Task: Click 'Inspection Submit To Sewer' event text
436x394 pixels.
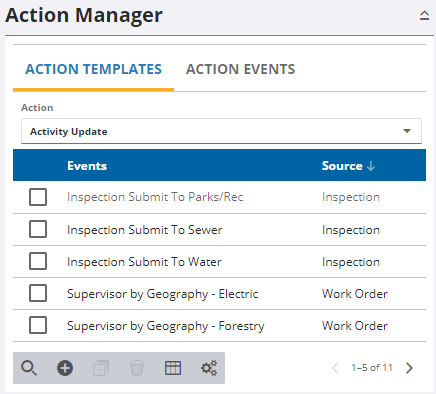Action: pos(145,230)
